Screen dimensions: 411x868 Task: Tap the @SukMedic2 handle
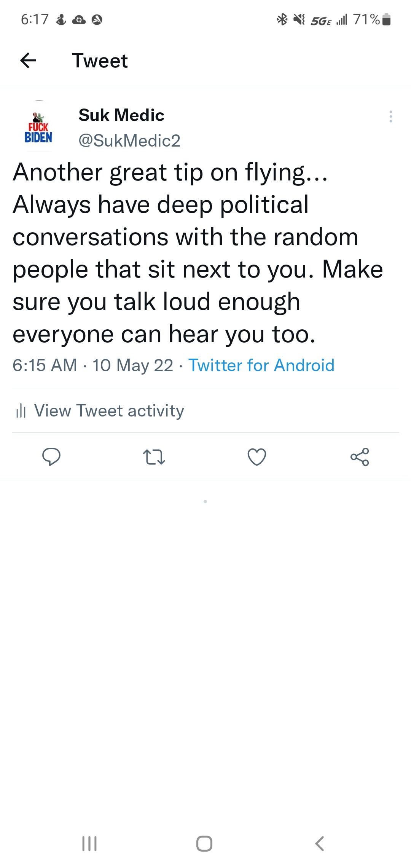tap(129, 141)
